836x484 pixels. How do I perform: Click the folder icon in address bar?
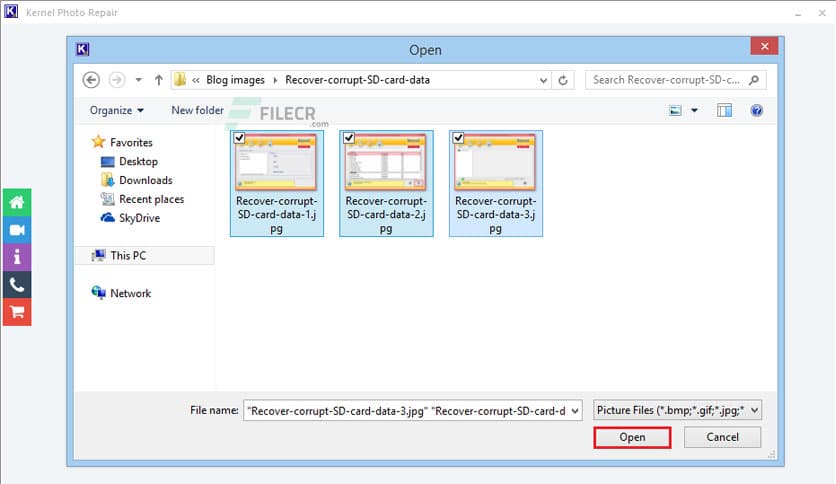point(180,79)
